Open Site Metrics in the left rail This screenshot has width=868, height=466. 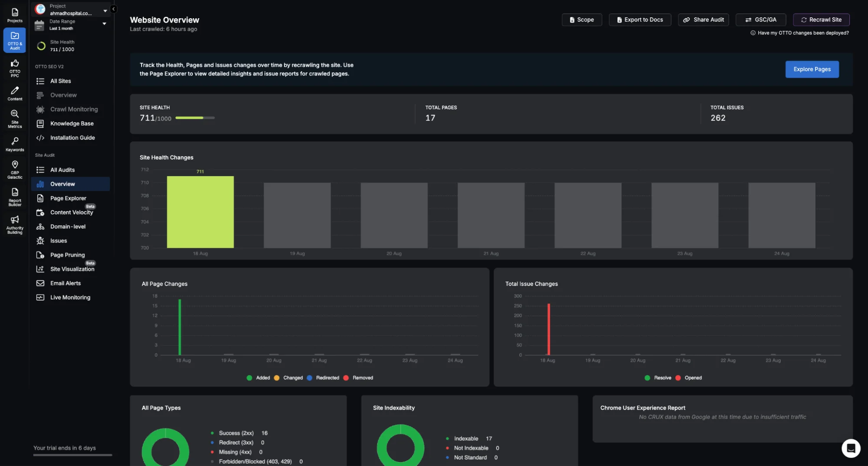[15, 118]
